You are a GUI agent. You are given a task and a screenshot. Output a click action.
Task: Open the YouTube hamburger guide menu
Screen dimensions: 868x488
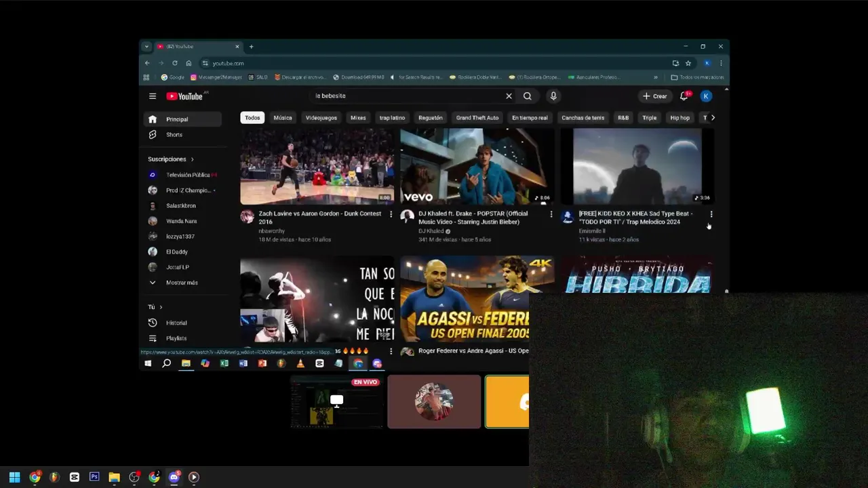[153, 96]
